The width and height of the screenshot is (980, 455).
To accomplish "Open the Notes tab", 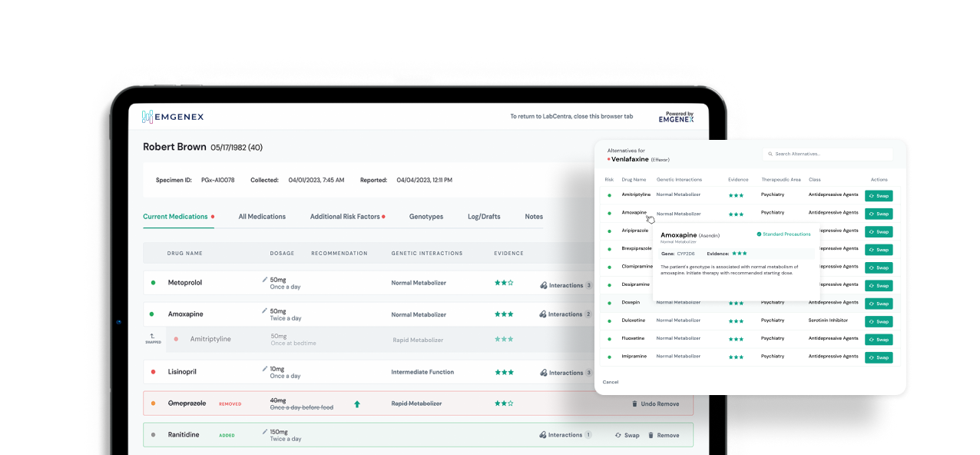I will (x=534, y=217).
